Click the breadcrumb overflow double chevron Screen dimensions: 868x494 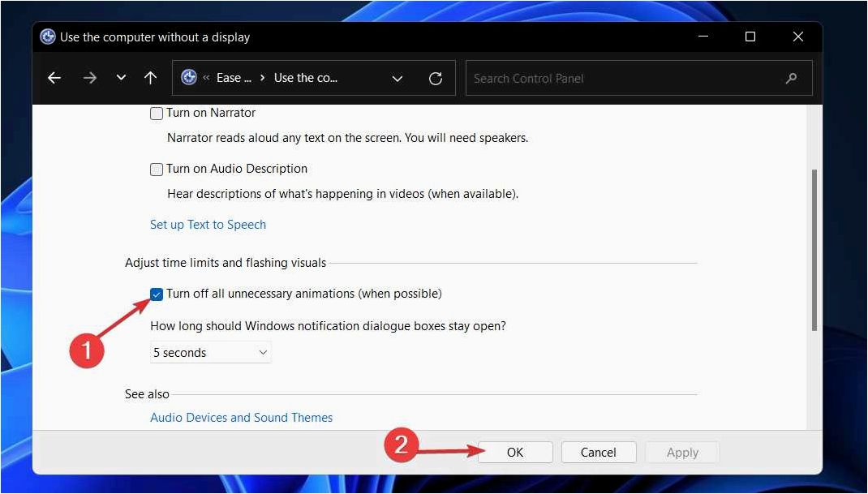206,78
